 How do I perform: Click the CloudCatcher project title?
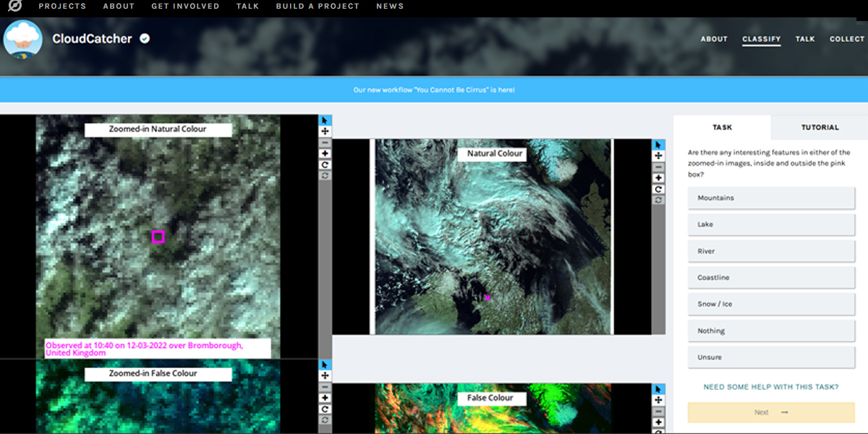pos(92,39)
